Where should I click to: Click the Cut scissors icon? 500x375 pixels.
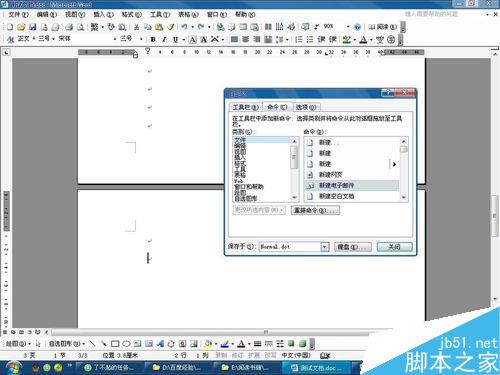click(x=136, y=27)
